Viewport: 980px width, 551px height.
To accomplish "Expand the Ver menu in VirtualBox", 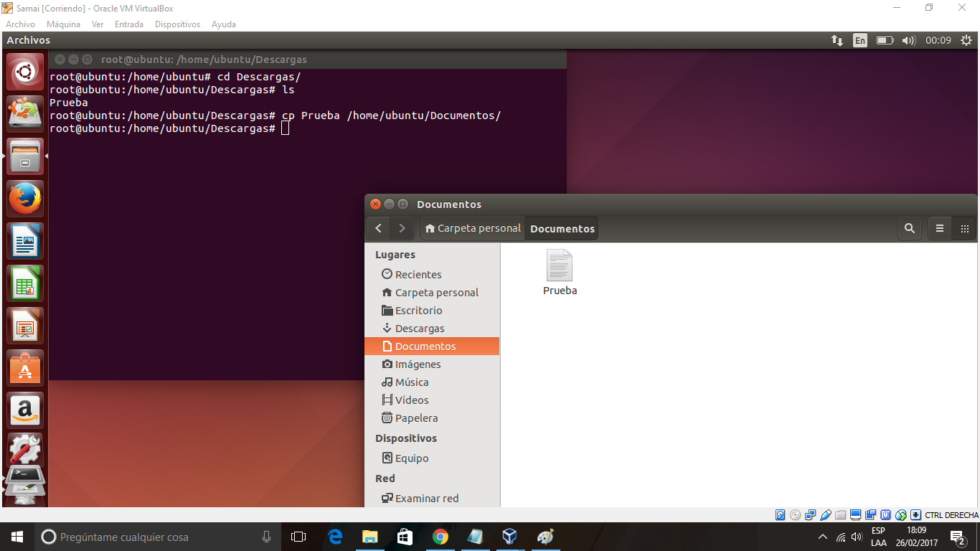I will click(x=97, y=24).
